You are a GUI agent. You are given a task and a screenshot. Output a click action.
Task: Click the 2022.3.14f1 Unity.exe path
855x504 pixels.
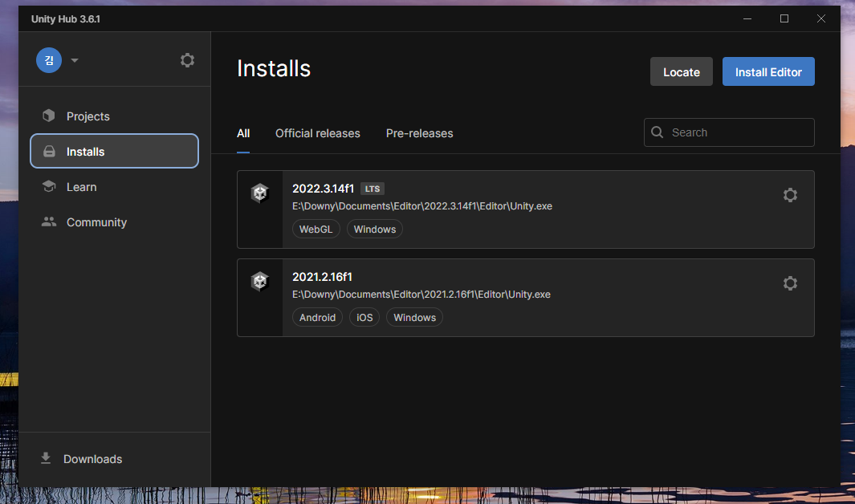[422, 206]
